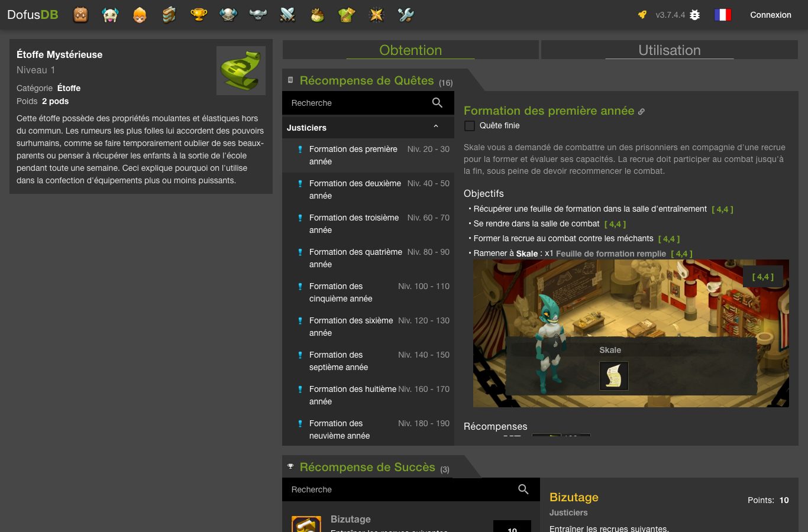Click the gold money bag icon
The image size is (808, 532).
pos(317,15)
